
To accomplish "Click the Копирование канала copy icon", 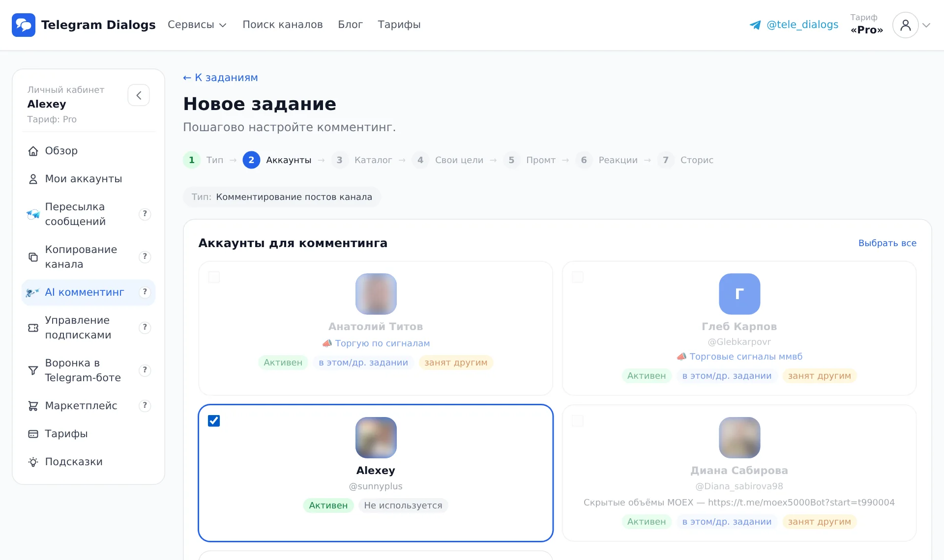I will (x=33, y=257).
